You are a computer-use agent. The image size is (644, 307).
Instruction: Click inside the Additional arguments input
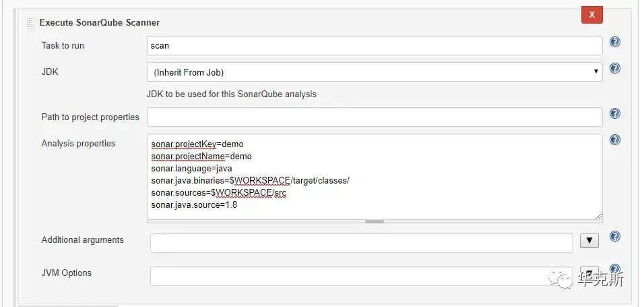pyautogui.click(x=361, y=243)
